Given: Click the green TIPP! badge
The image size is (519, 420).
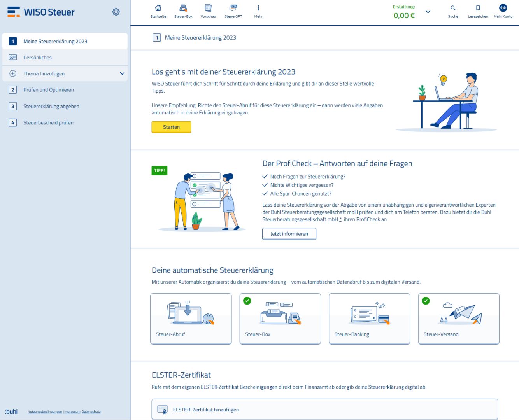Looking at the screenshot, I should (x=160, y=170).
